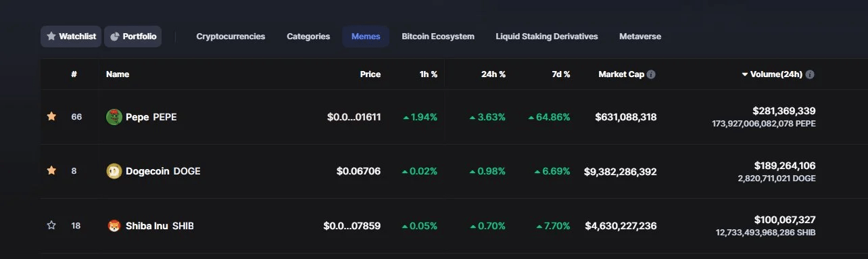The height and width of the screenshot is (259, 868).
Task: Open the Pepe PEPE coin page link
Action: click(x=142, y=117)
